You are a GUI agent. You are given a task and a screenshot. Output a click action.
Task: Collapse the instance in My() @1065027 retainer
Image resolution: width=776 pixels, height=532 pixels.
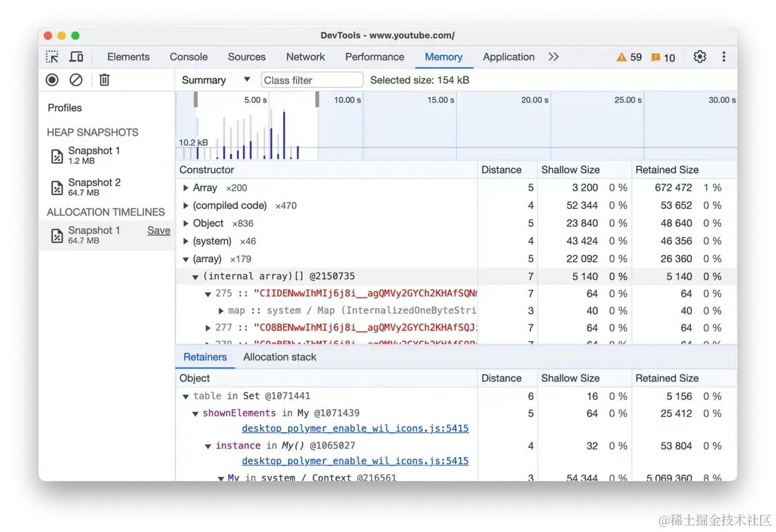pos(208,446)
